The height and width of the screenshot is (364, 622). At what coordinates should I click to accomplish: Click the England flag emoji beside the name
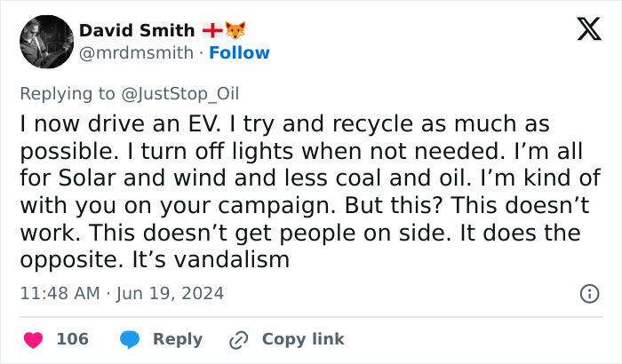(214, 30)
